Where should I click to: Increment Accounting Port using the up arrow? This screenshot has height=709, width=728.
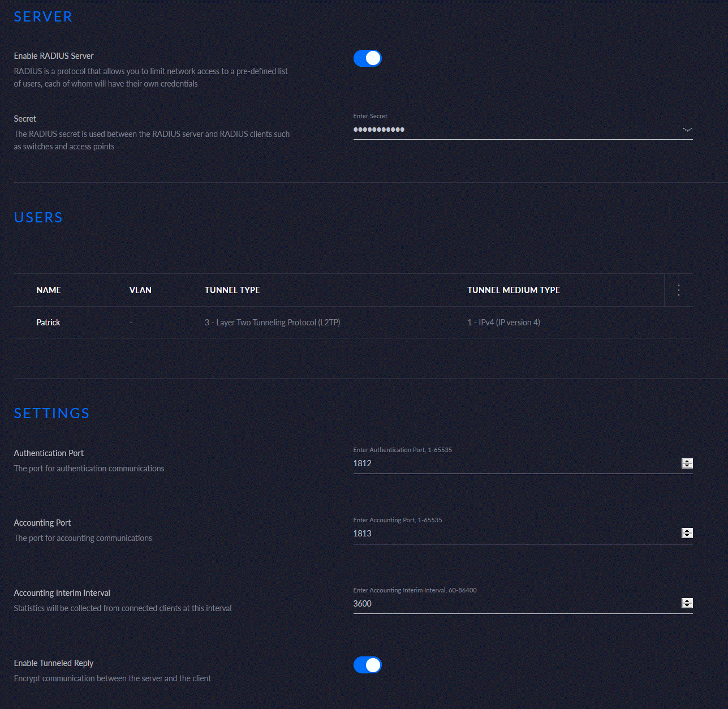[687, 531]
